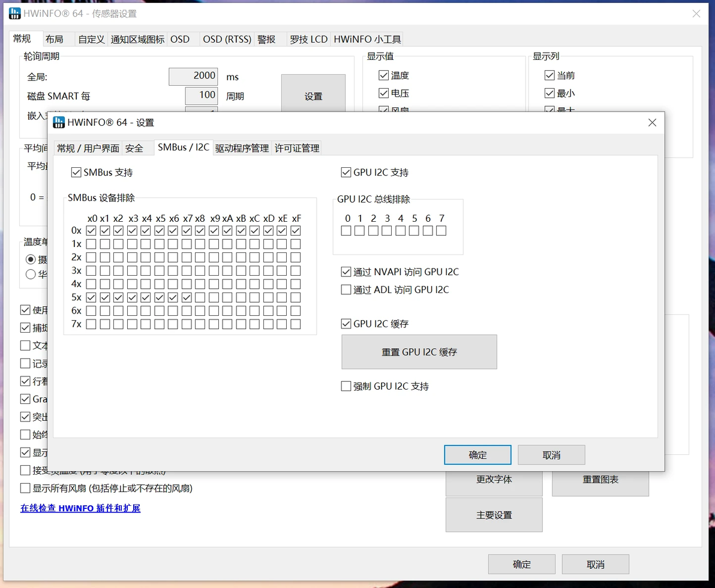Check GPU I2C bus exclusion box 0
715x588 pixels.
346,231
